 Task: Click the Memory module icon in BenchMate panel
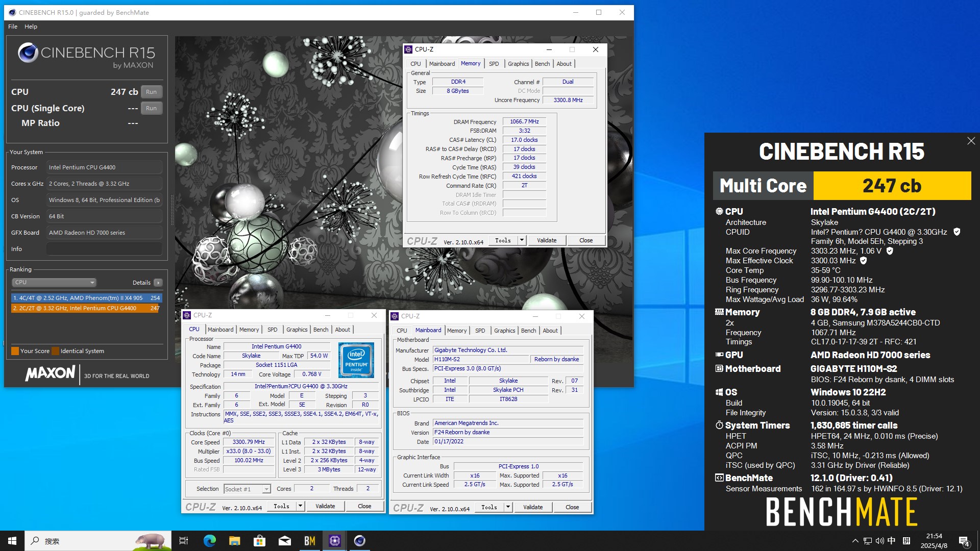coord(719,312)
